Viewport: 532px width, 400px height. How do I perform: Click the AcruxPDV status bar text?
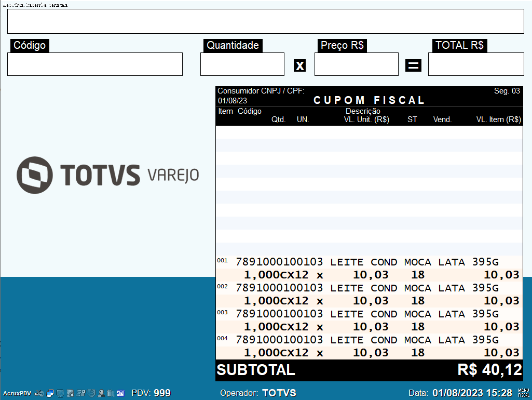pos(17,393)
